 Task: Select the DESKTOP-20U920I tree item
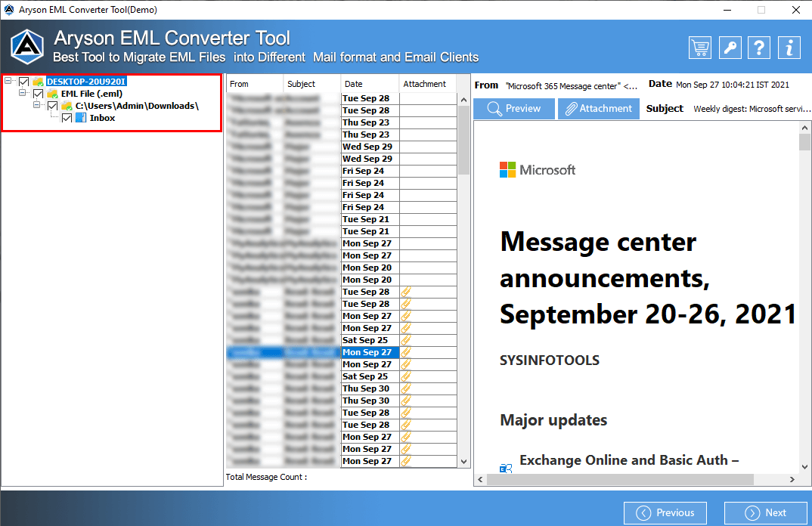(x=86, y=82)
